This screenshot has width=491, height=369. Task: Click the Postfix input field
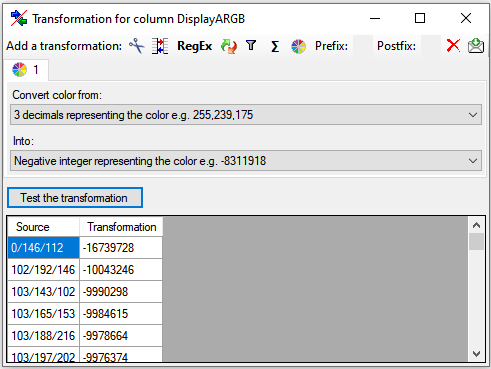click(x=431, y=46)
